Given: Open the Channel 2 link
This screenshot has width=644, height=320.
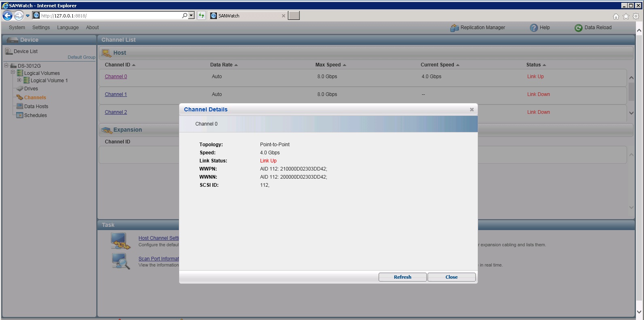Looking at the screenshot, I should pyautogui.click(x=116, y=112).
